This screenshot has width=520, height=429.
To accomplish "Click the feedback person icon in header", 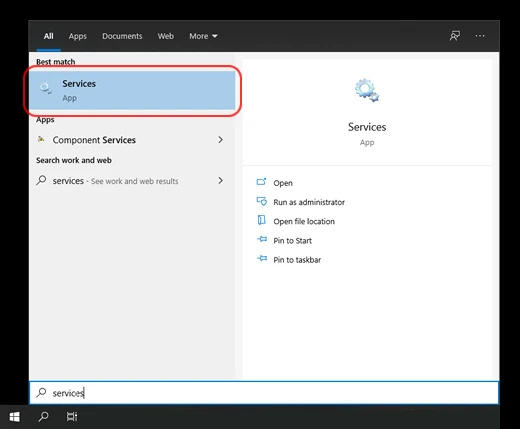I will [455, 36].
